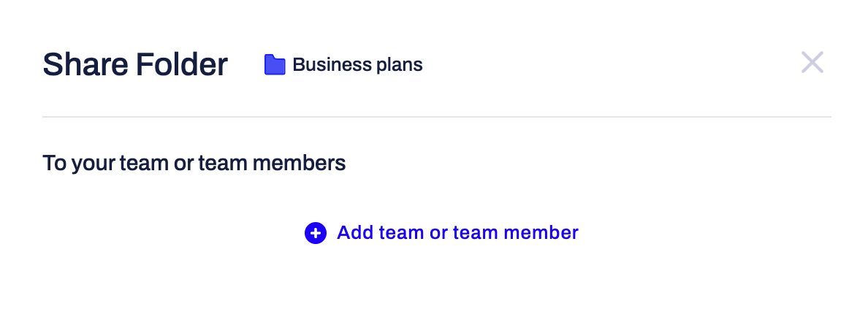
Task: Click the white plus inside blue circle
Action: point(316,233)
